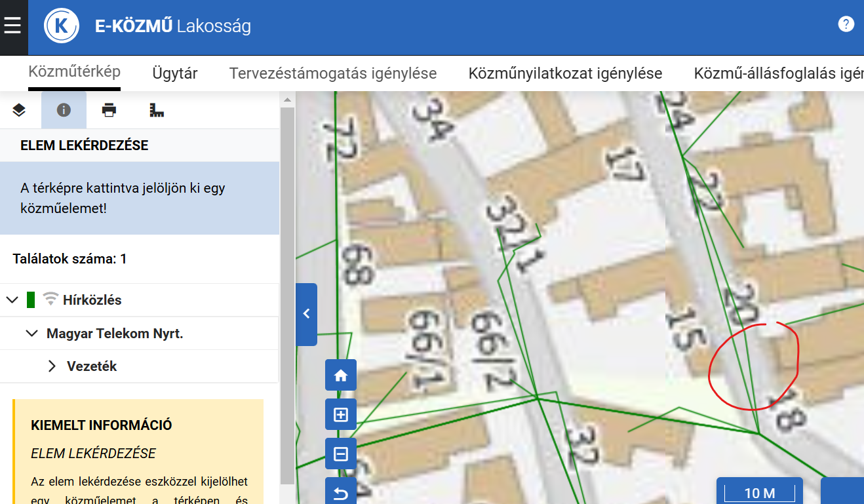
Task: Open the hamburger main menu
Action: [x=13, y=27]
